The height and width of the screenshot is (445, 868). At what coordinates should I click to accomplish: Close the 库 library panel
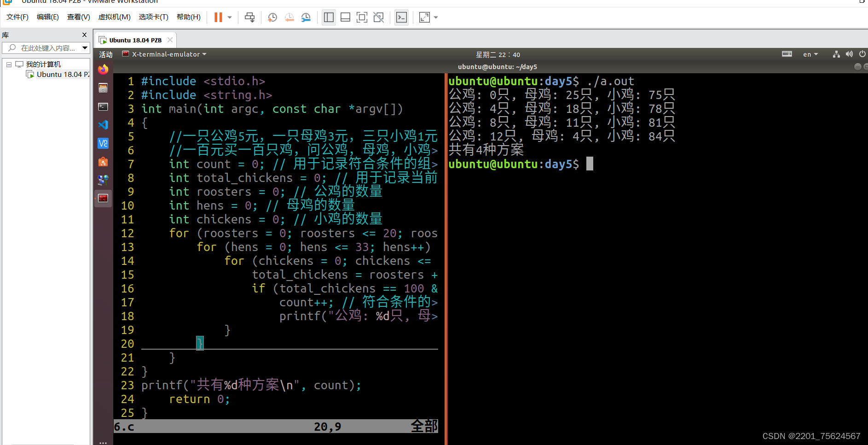tap(84, 35)
